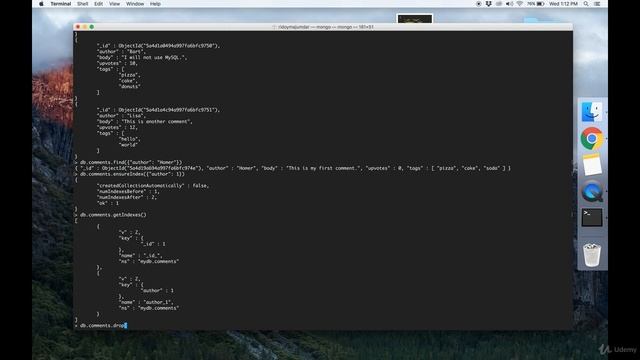
Task: Open QuickTime Player in the Dock
Action: (x=591, y=191)
